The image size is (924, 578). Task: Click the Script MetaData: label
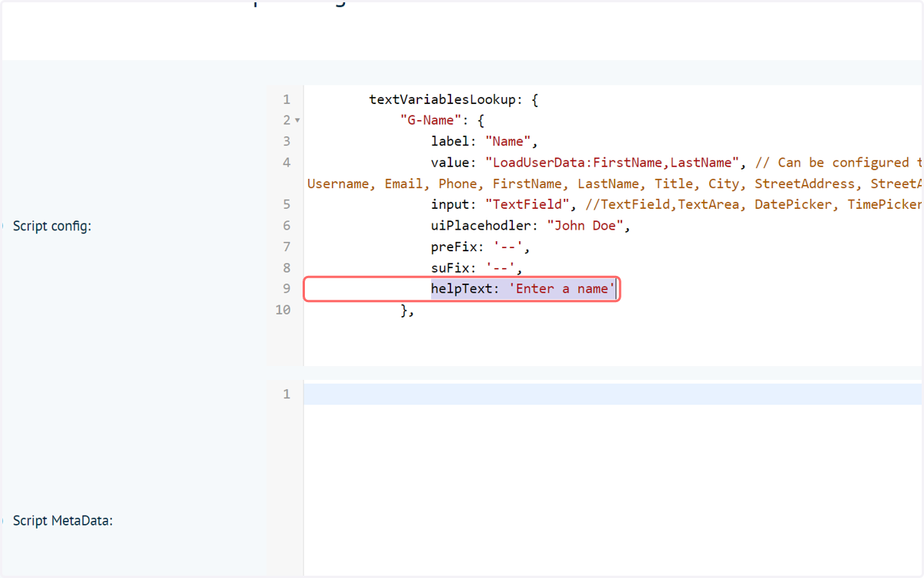point(63,520)
